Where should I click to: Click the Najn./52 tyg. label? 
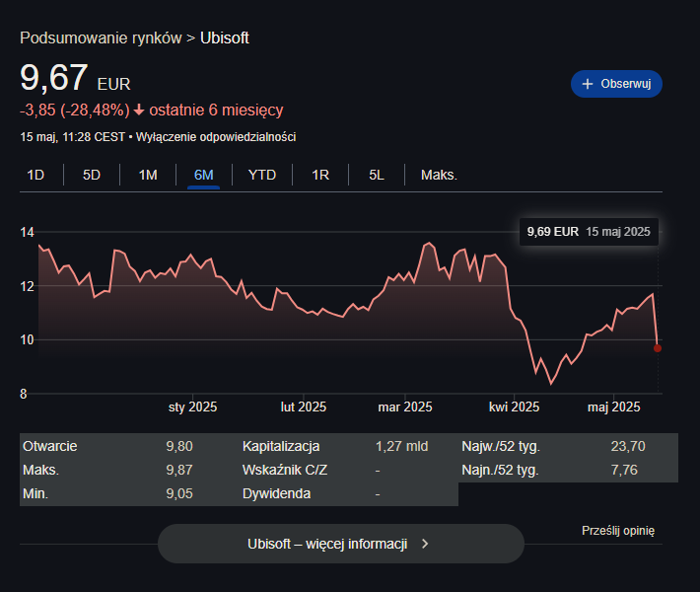(500, 470)
